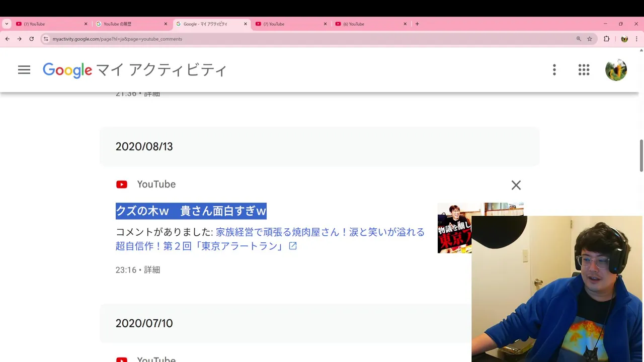The width and height of the screenshot is (644, 362).
Task: Close the (6) YouTube tab
Action: pyautogui.click(x=405, y=24)
